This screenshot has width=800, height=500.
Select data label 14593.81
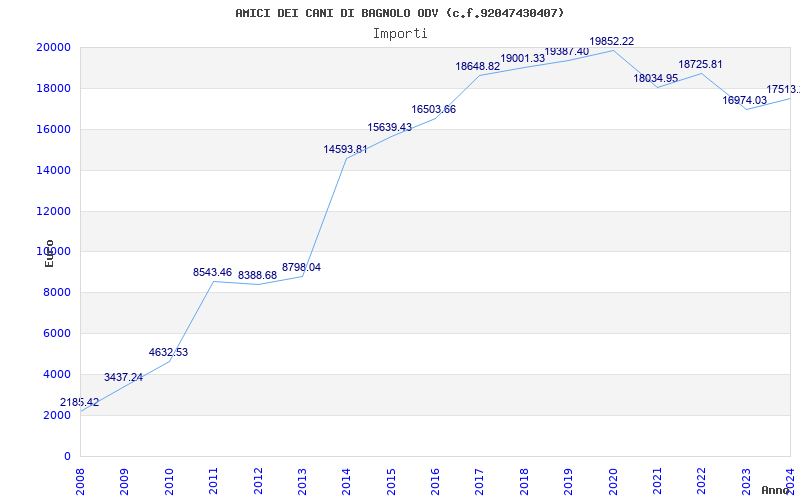pos(345,149)
